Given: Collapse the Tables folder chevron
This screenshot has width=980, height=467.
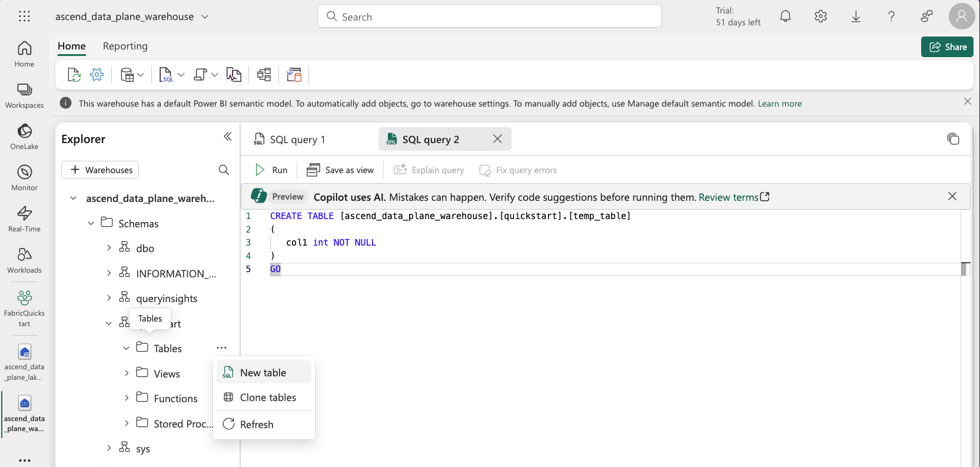Looking at the screenshot, I should tap(126, 348).
